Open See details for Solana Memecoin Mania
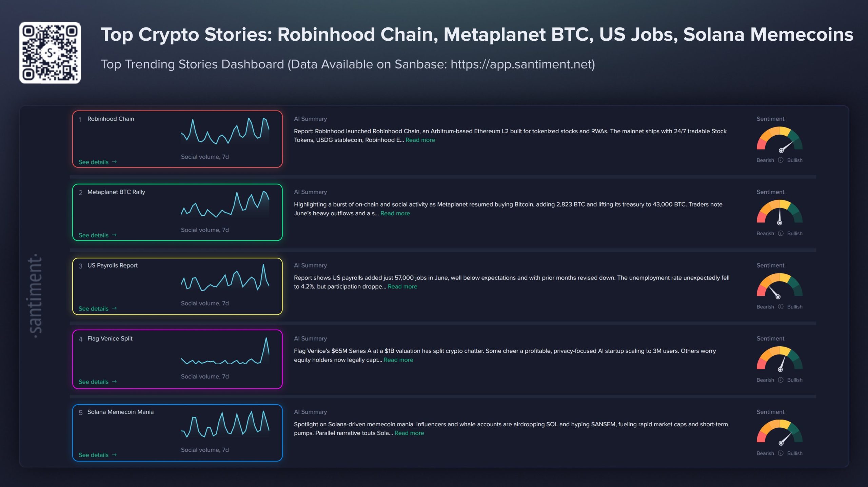The image size is (868, 487). [98, 455]
